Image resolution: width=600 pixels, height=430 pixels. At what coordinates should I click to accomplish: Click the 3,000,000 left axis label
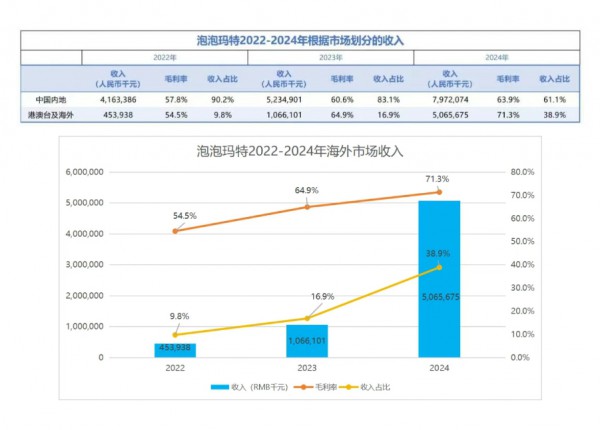[85, 265]
